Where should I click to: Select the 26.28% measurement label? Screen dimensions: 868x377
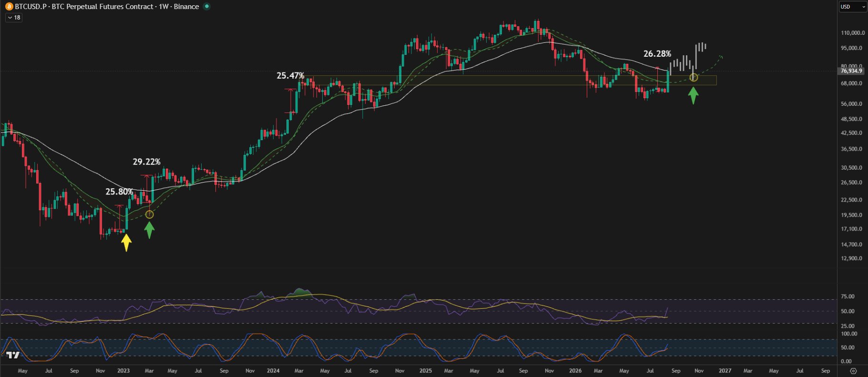click(657, 54)
